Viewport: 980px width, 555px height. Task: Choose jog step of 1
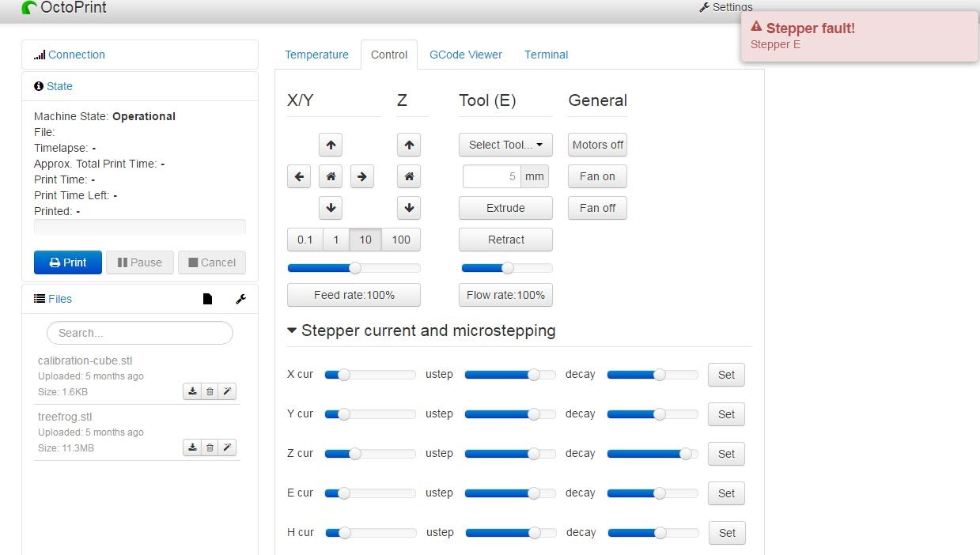[x=335, y=240]
